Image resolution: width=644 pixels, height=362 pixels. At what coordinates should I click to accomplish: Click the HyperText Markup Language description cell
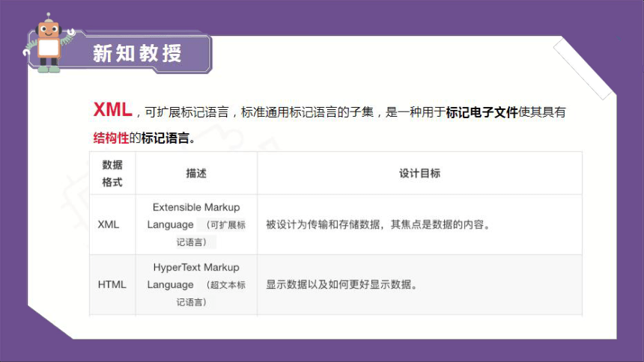[x=196, y=285]
